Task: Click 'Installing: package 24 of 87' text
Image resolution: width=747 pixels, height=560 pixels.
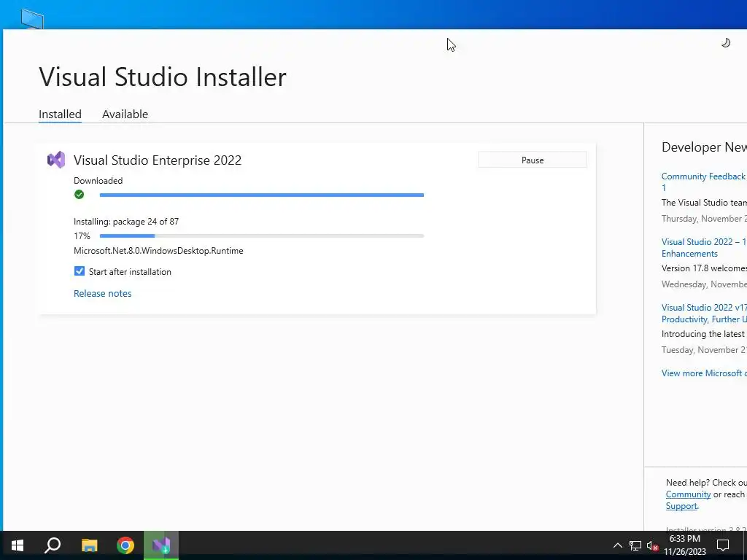Action: (126, 222)
